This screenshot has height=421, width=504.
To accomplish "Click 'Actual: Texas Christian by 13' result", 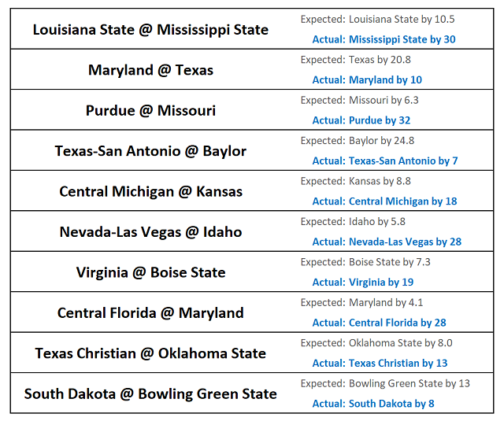I will 380,363.
